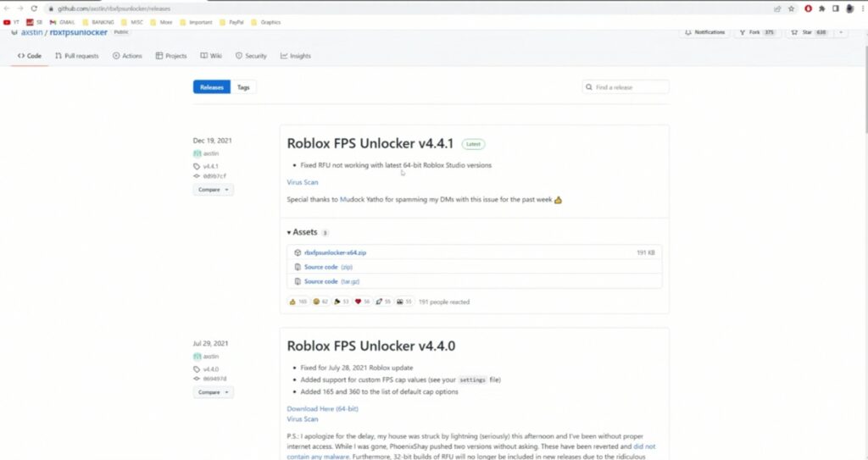Open the PayPal bookmarks folder
Image resolution: width=868 pixels, height=460 pixels.
point(231,23)
